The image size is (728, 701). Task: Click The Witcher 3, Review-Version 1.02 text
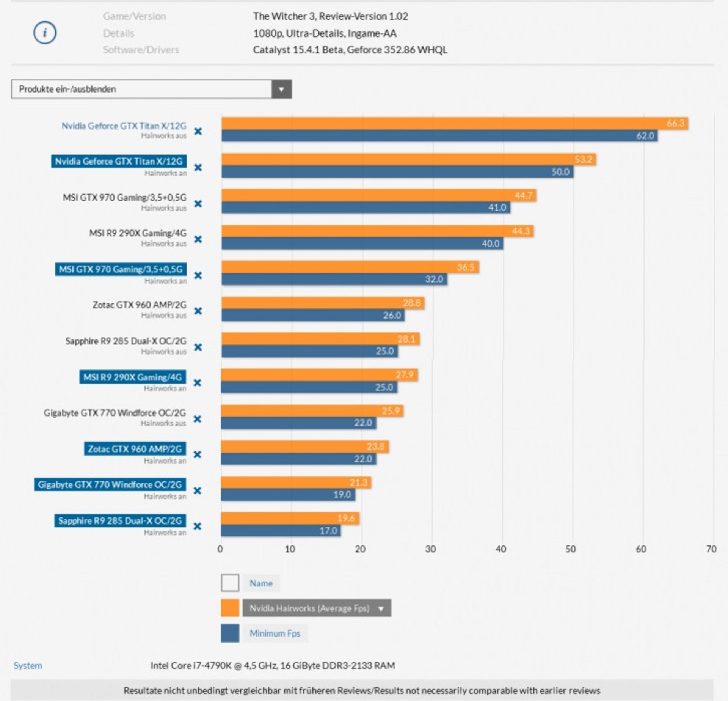[x=330, y=16]
